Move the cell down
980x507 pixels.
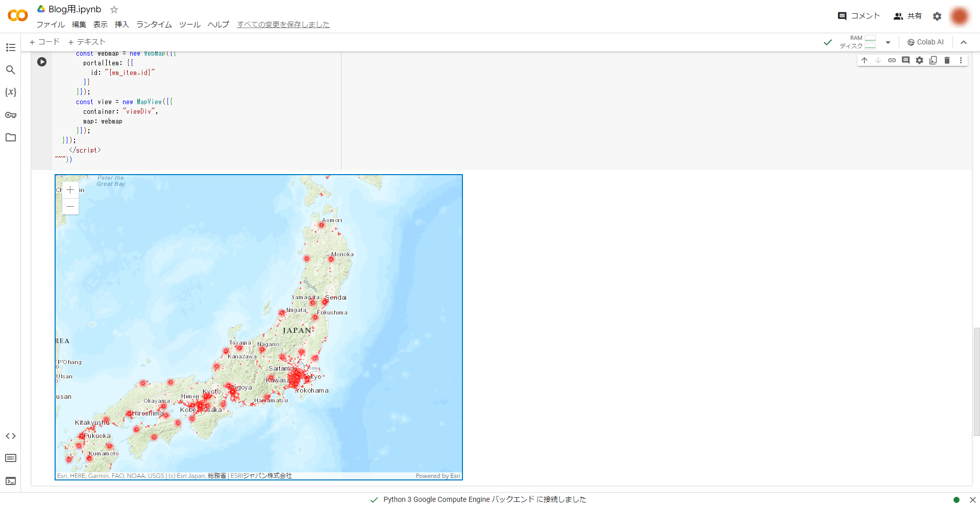coord(878,60)
